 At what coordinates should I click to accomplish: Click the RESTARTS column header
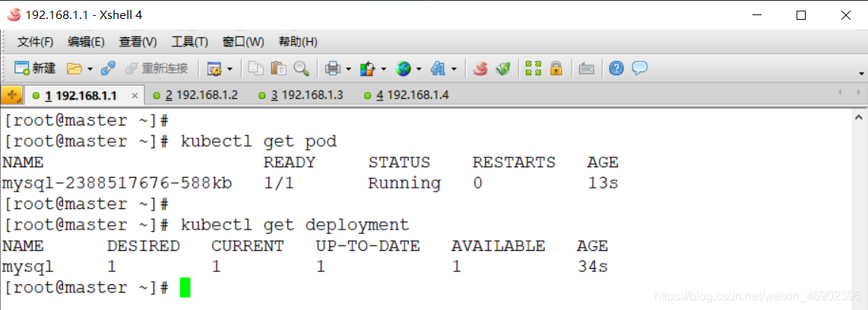pos(514,162)
